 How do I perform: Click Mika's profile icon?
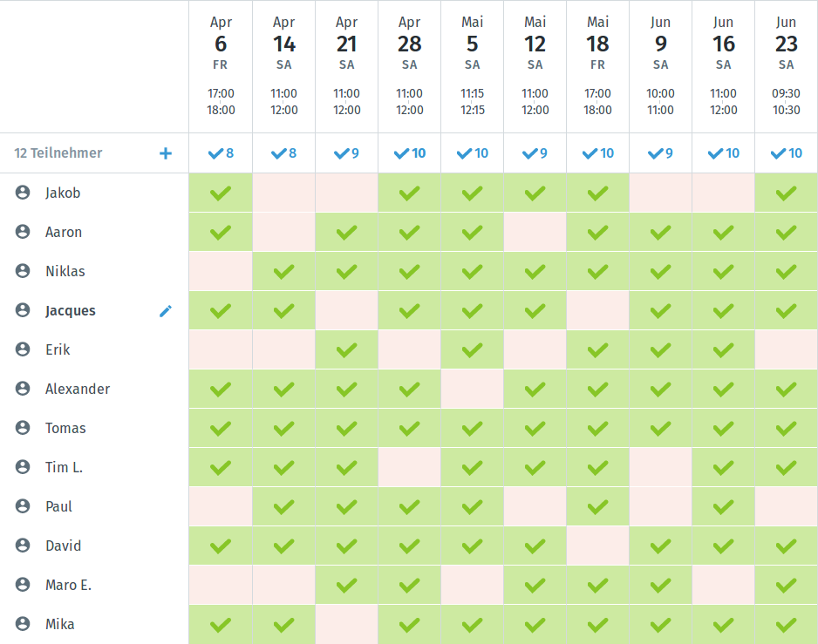click(23, 624)
